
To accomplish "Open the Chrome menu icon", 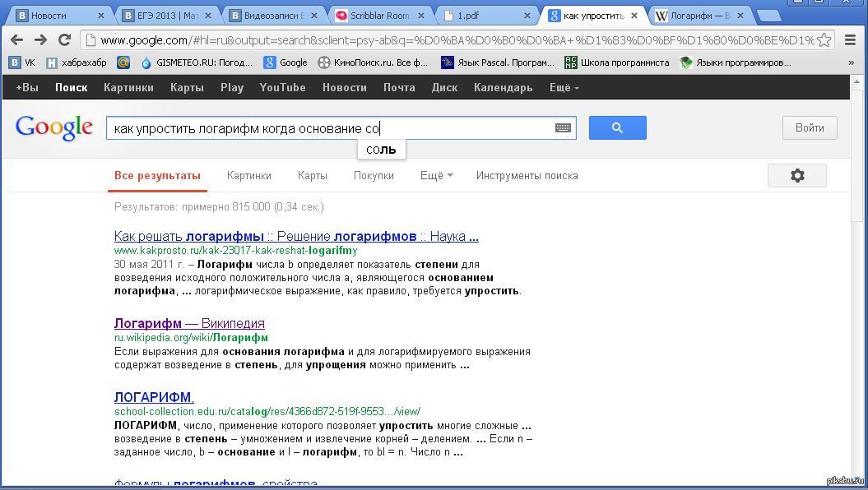I will pyautogui.click(x=850, y=39).
